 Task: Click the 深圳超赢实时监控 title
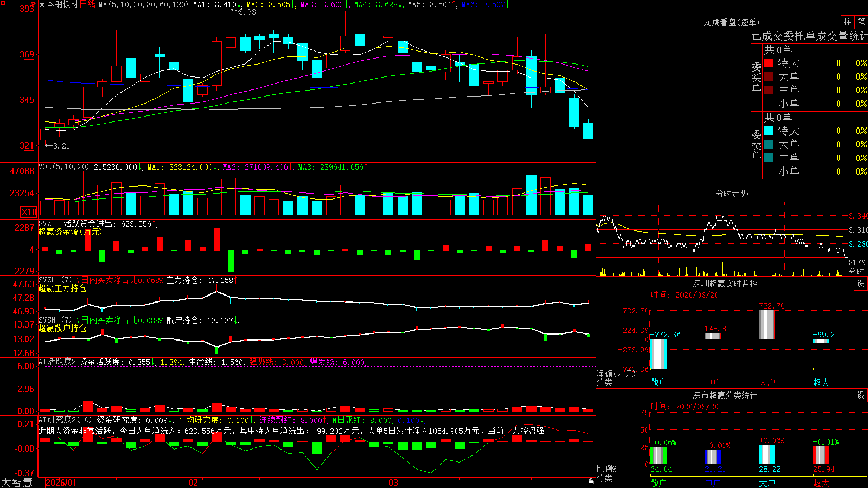[725, 284]
